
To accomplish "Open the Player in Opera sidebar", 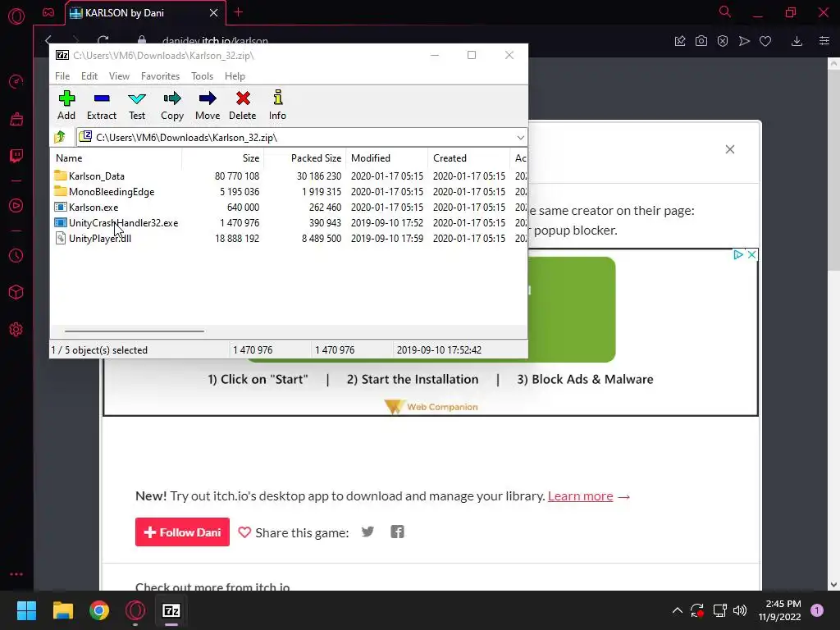I will pos(16,206).
